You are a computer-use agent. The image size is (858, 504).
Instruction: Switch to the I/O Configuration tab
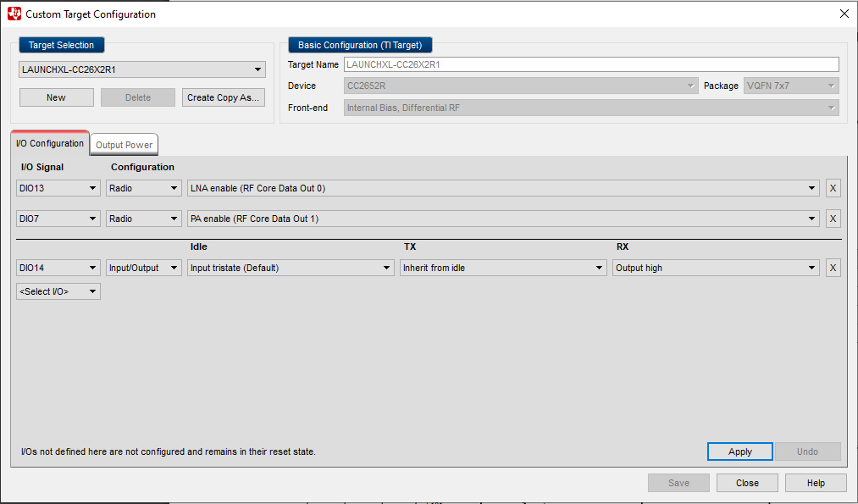[x=50, y=143]
